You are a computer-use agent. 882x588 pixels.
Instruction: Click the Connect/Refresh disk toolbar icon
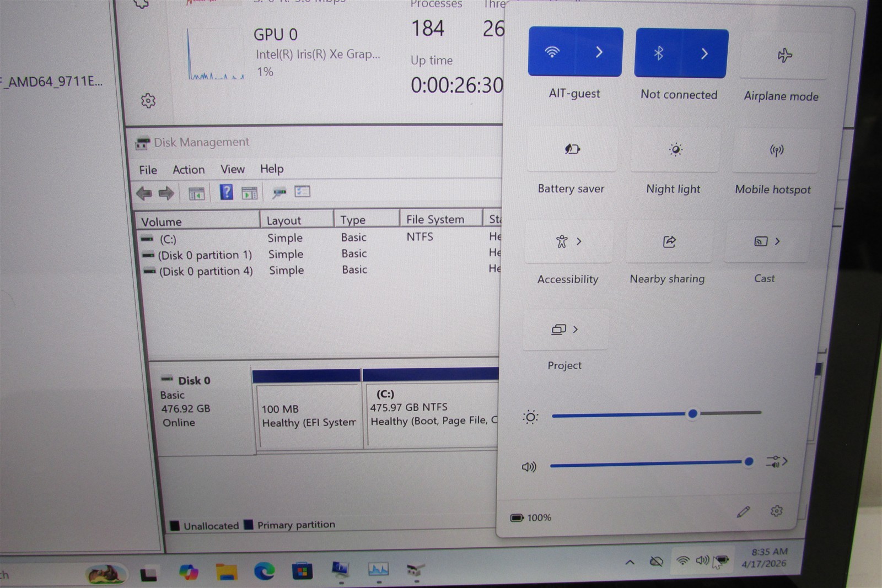pyautogui.click(x=279, y=192)
